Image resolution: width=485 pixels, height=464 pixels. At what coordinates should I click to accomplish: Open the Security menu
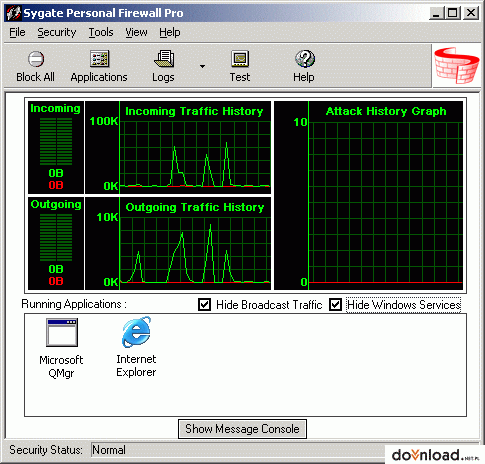pos(57,32)
